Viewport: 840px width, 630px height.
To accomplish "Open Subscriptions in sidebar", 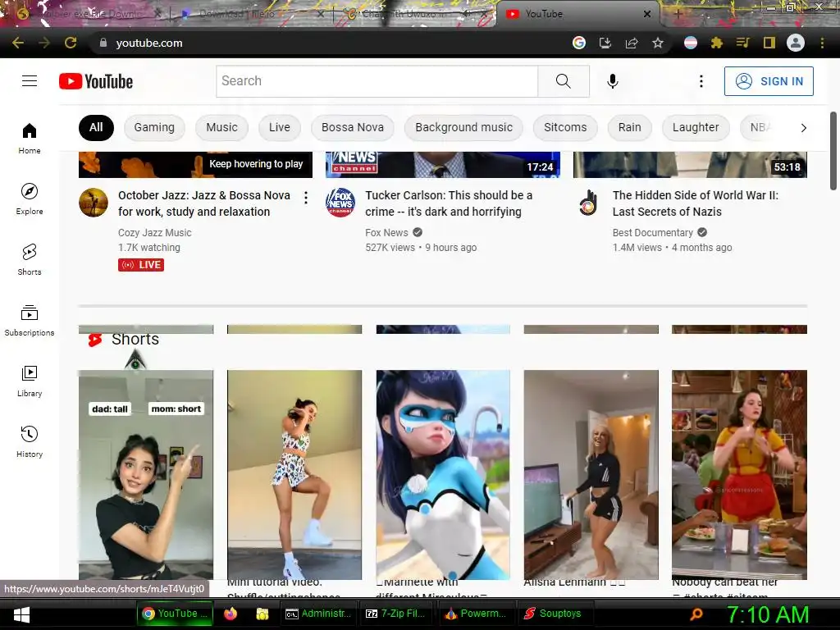I will (x=30, y=320).
